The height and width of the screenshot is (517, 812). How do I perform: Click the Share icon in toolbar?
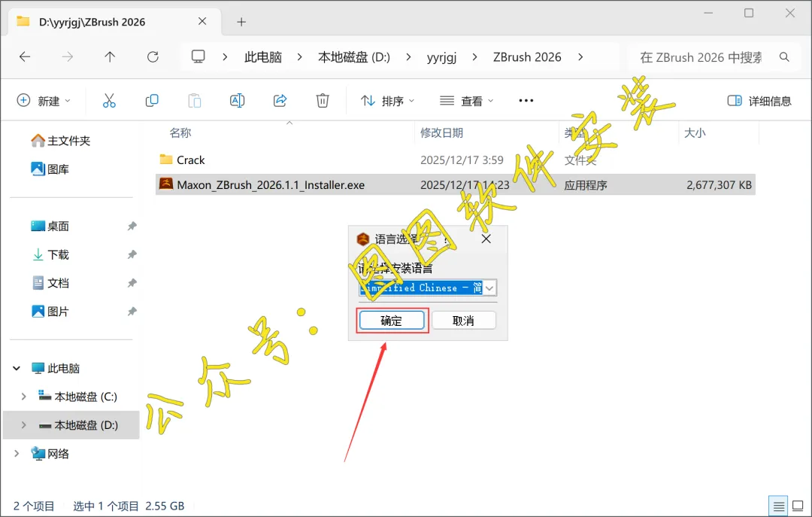point(280,101)
